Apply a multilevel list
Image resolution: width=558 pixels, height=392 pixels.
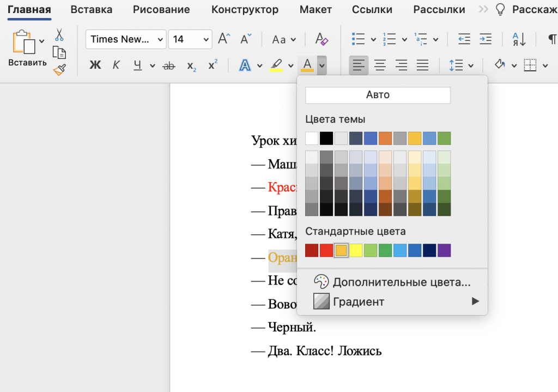[x=421, y=39]
